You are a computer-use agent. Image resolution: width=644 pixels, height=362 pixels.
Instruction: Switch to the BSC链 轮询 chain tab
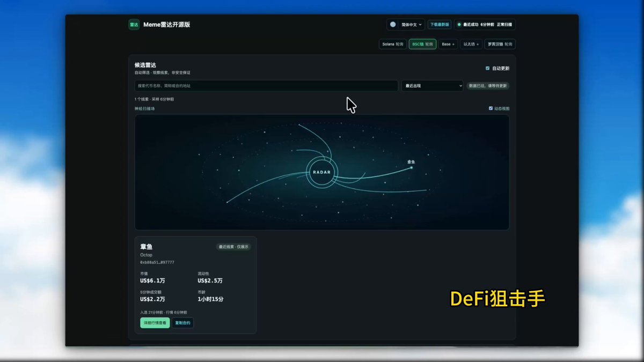[422, 44]
